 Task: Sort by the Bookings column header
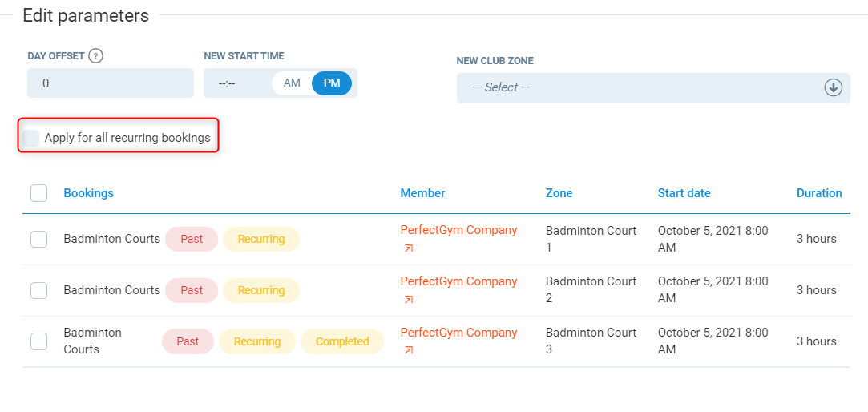88,193
